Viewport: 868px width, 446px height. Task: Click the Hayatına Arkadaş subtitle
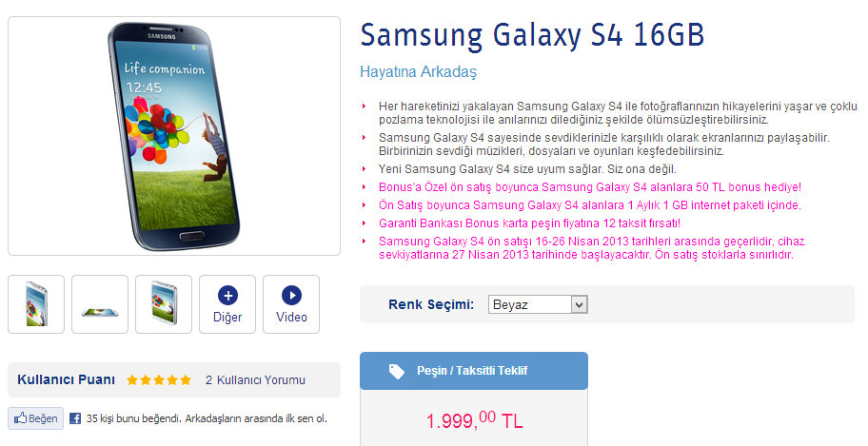[x=418, y=72]
